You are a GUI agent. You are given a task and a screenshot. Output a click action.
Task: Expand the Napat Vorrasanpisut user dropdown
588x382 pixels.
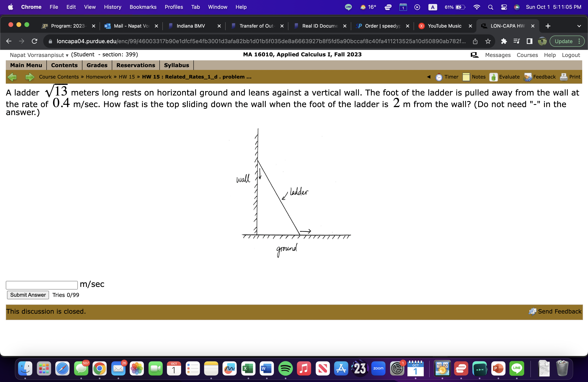click(x=67, y=55)
